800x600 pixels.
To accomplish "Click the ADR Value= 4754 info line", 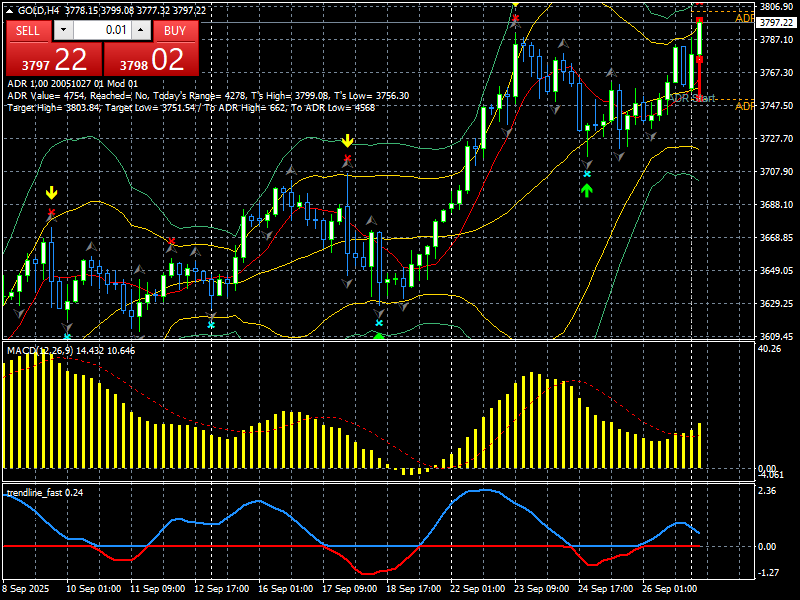I will click(x=208, y=95).
